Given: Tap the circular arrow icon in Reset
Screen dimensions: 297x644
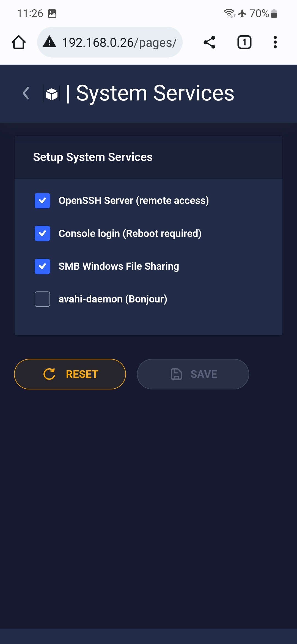Looking at the screenshot, I should point(50,374).
